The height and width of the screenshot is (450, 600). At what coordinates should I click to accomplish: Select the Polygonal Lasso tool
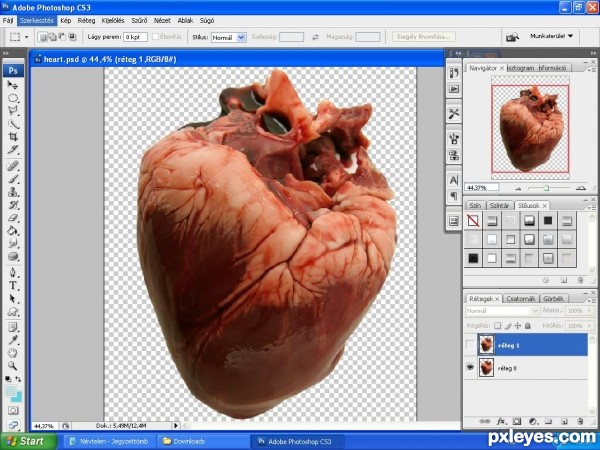pyautogui.click(x=13, y=111)
